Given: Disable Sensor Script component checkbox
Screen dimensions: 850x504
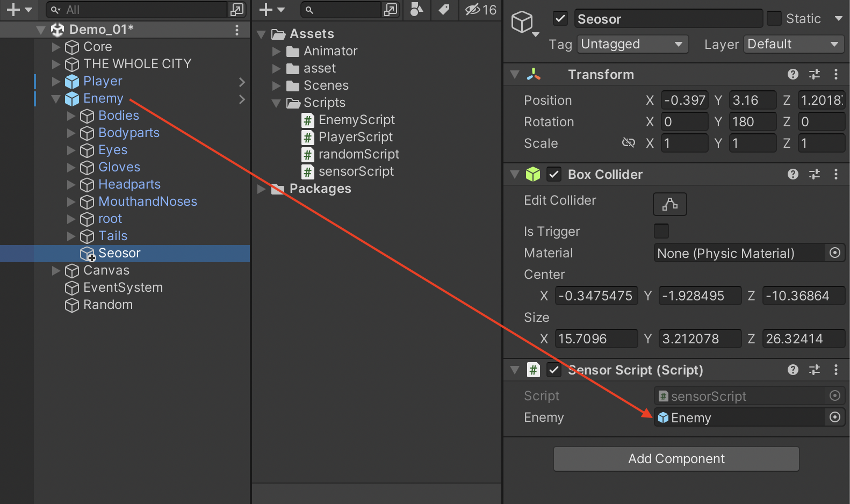Looking at the screenshot, I should [x=554, y=370].
